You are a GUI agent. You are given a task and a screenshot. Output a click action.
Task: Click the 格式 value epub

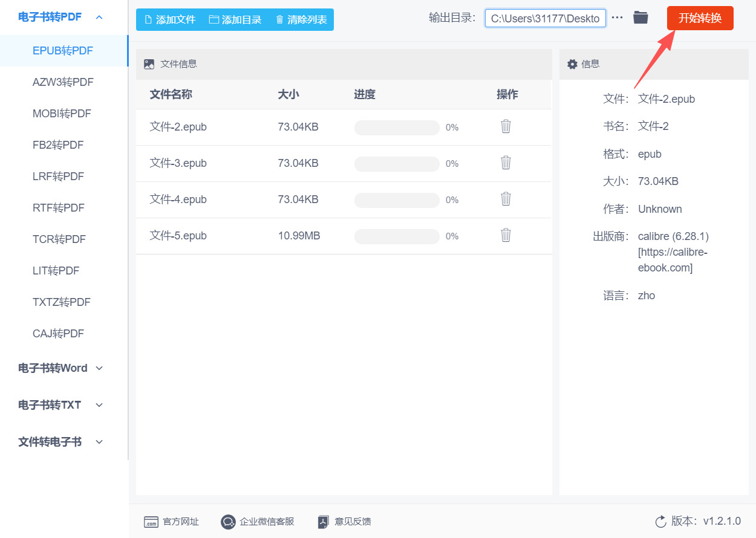point(650,154)
